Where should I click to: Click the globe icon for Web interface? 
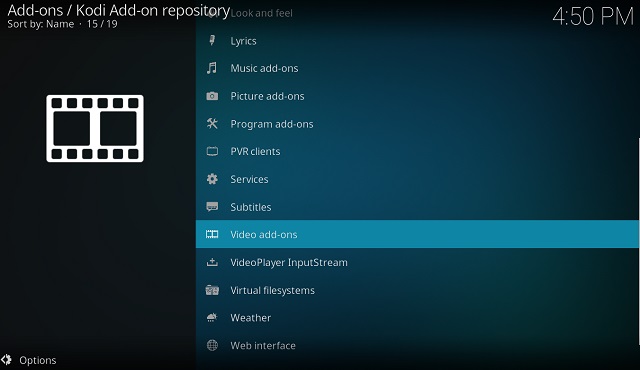click(x=212, y=346)
